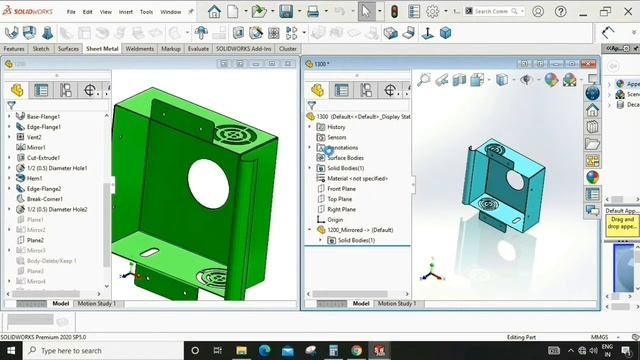640x360 pixels.
Task: Select Front Plane in 1300 tree
Action: pos(341,189)
